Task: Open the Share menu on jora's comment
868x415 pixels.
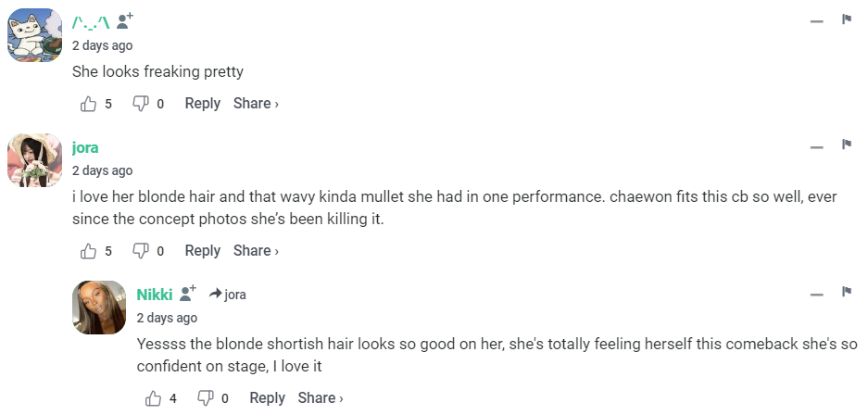Action: click(256, 251)
